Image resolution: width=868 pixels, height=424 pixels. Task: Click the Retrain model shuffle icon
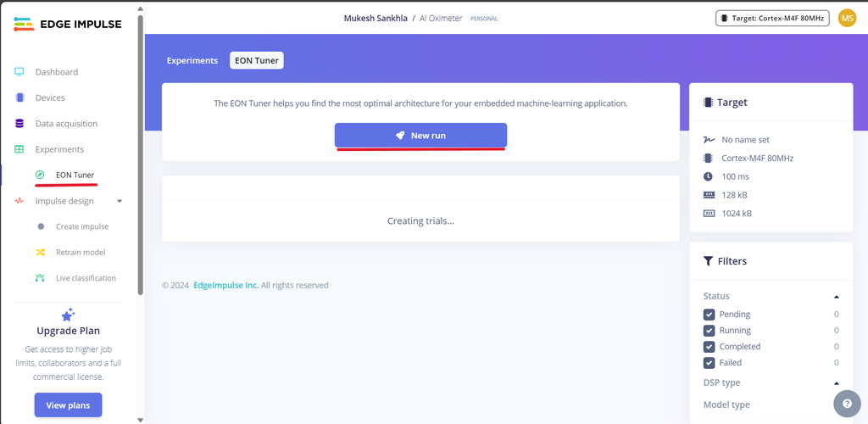[x=40, y=253]
